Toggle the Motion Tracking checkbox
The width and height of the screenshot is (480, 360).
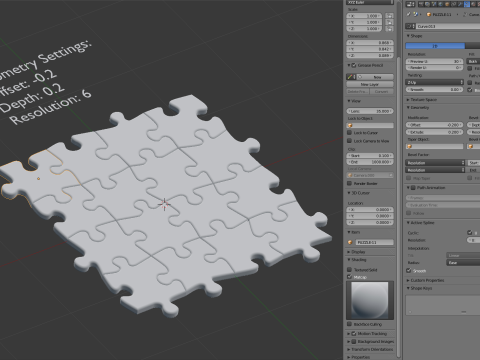354,333
